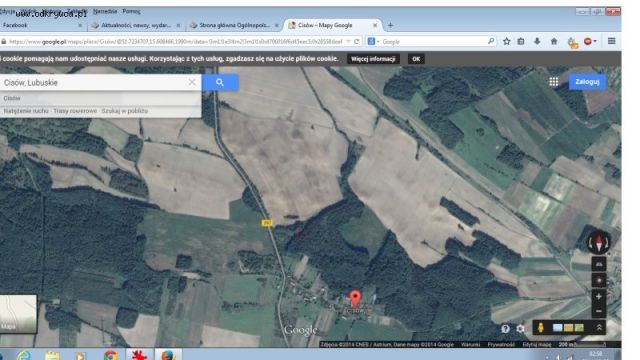Zoom out using the minus button

click(599, 311)
